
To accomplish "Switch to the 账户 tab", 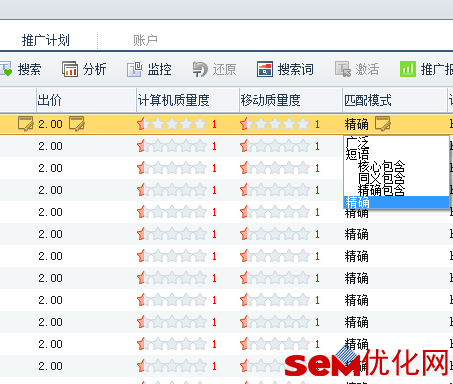I will (x=145, y=40).
